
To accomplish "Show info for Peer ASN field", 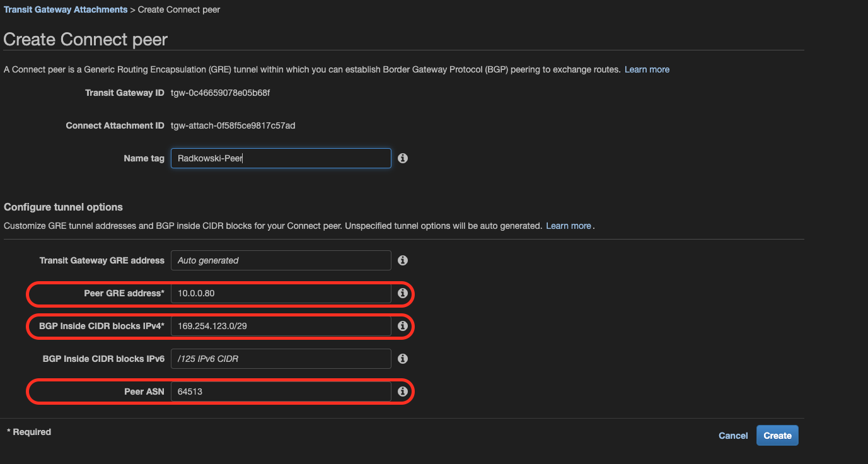I will click(403, 391).
